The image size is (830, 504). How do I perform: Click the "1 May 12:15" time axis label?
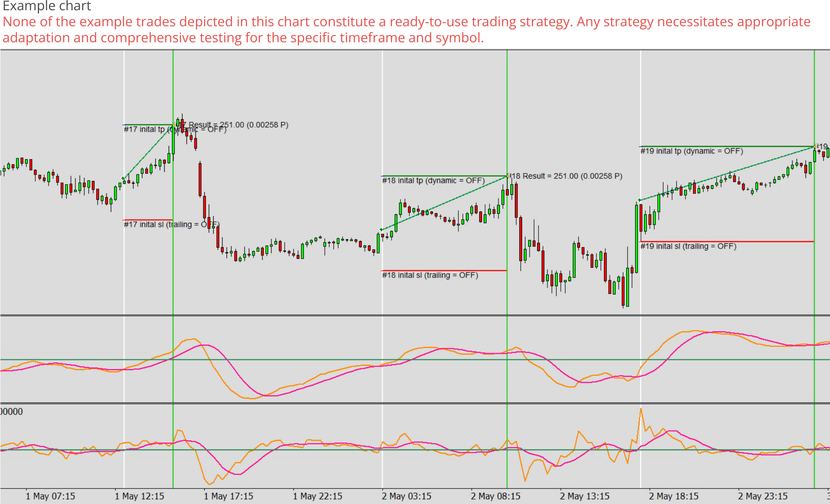click(139, 496)
